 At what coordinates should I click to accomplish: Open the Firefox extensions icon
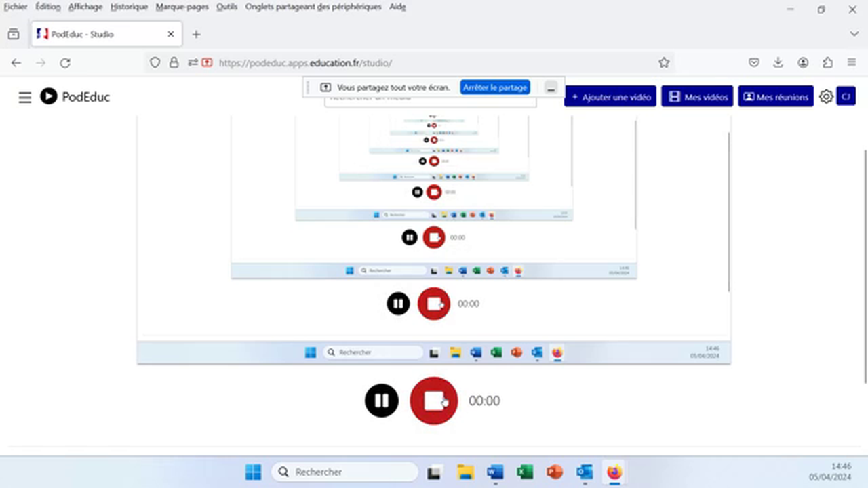(827, 62)
